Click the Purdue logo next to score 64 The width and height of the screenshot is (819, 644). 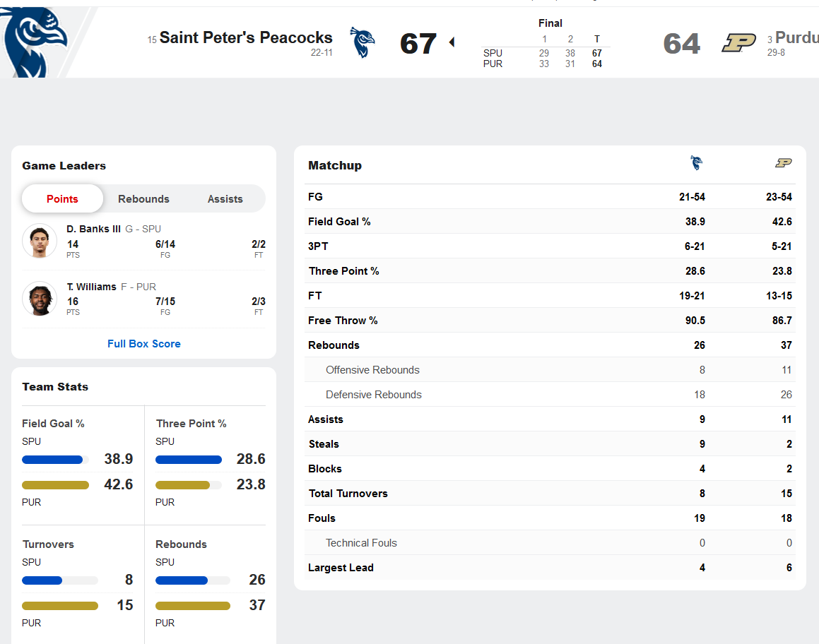[x=738, y=43]
